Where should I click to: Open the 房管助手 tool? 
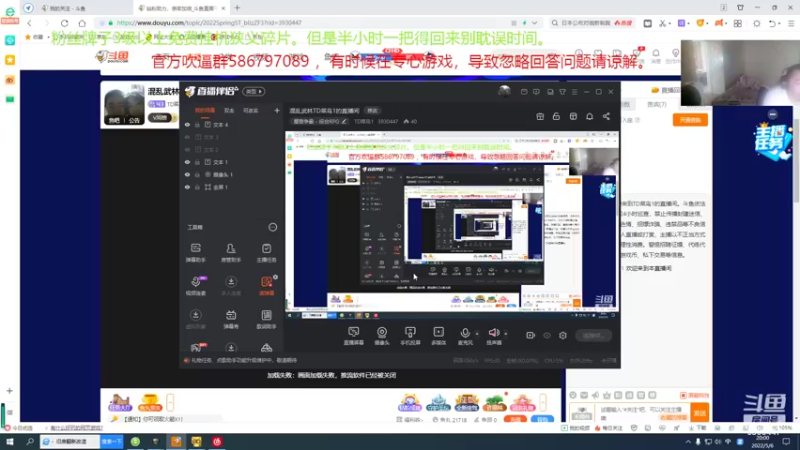tap(231, 253)
